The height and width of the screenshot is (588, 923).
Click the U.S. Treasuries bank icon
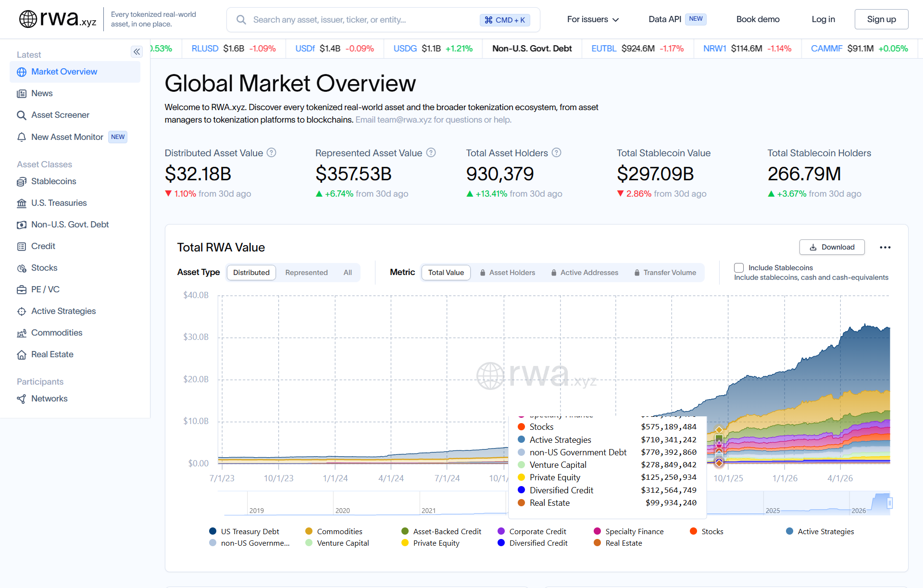click(x=22, y=203)
